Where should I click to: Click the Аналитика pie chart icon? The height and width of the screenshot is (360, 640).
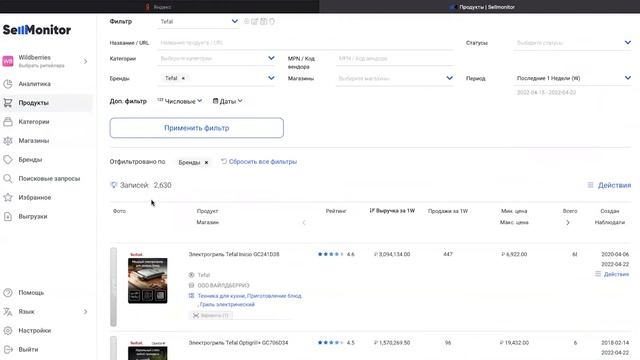[x=8, y=84]
